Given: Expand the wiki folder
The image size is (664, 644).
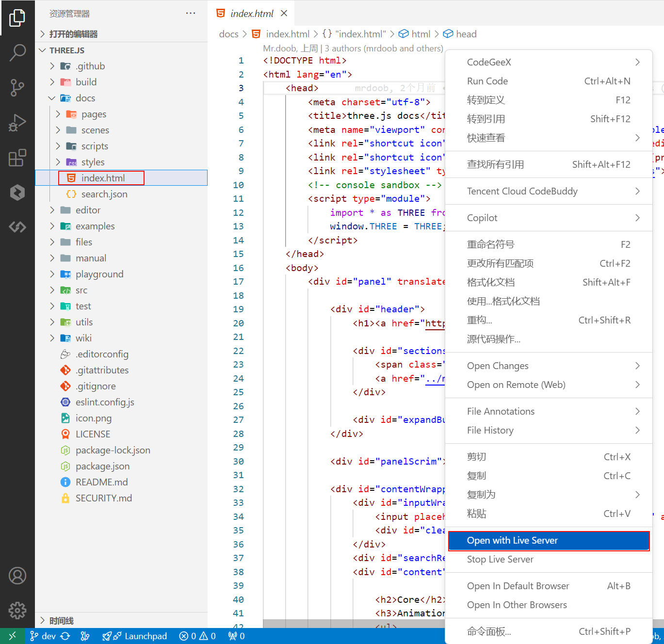Looking at the screenshot, I should [121, 338].
